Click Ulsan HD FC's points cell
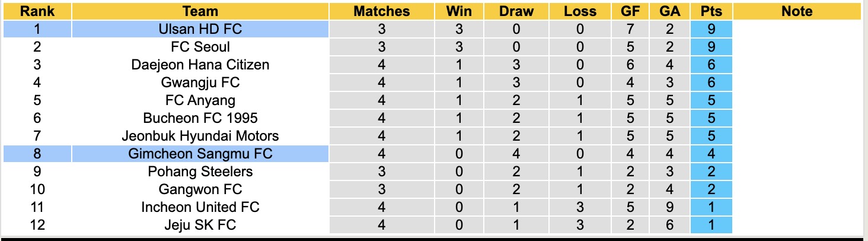 click(711, 29)
